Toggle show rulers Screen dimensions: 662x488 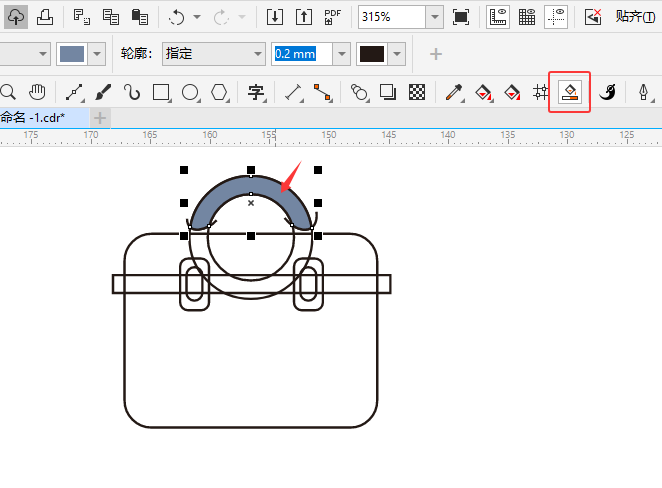pos(498,17)
